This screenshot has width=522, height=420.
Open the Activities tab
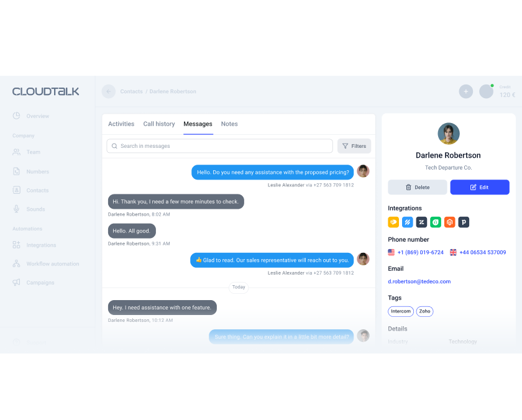[121, 124]
